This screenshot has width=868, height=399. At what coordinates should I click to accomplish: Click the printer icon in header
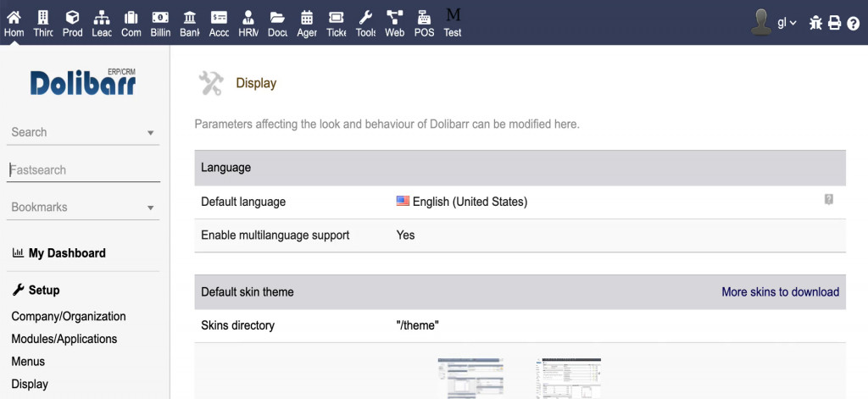[834, 23]
